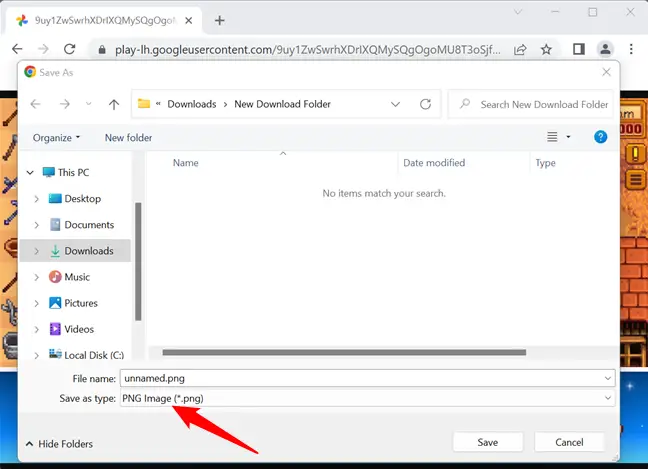Open the Chrome profile avatar
The width and height of the screenshot is (648, 469).
[605, 49]
